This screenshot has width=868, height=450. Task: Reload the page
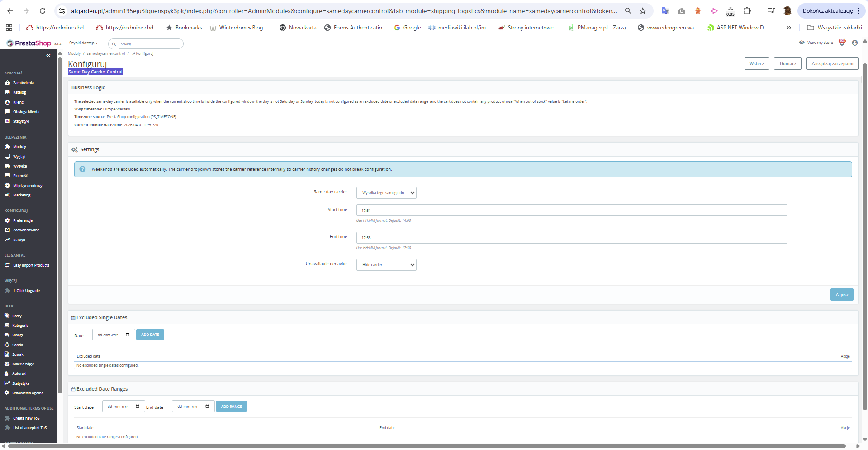coord(42,11)
